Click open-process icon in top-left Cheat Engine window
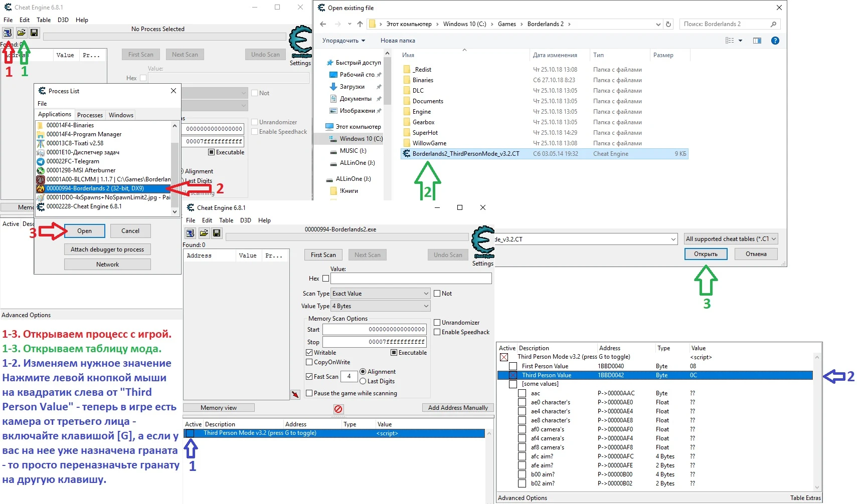The image size is (857, 504). point(8,33)
